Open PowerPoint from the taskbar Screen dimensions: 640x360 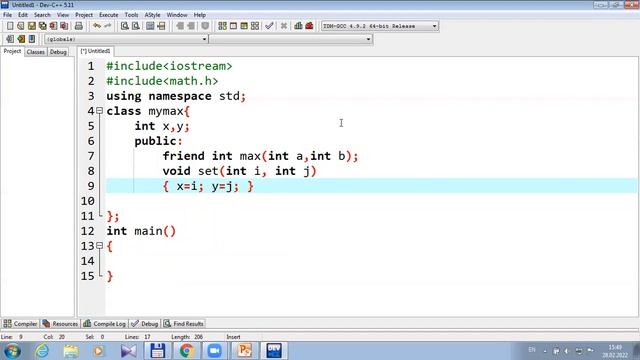click(x=244, y=351)
